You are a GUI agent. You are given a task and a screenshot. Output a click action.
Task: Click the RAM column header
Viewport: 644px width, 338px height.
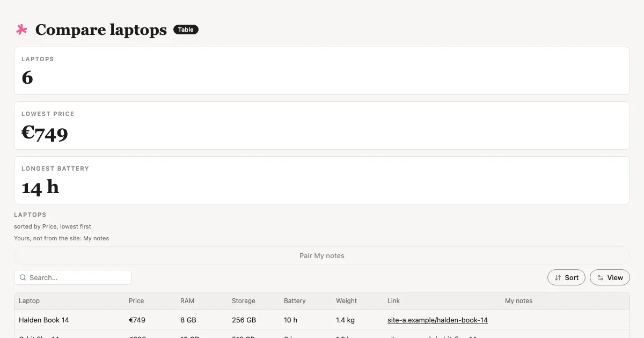187,301
